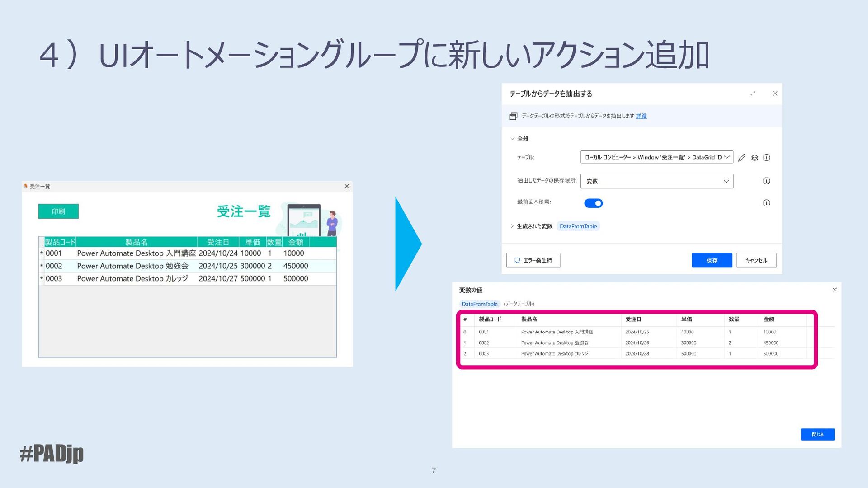
Task: Click the 印刷 button in 受注一覧 window
Action: coord(58,211)
